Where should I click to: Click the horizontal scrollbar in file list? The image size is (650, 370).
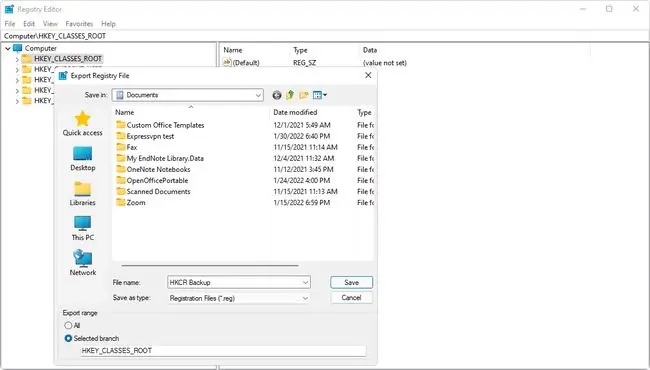210,265
